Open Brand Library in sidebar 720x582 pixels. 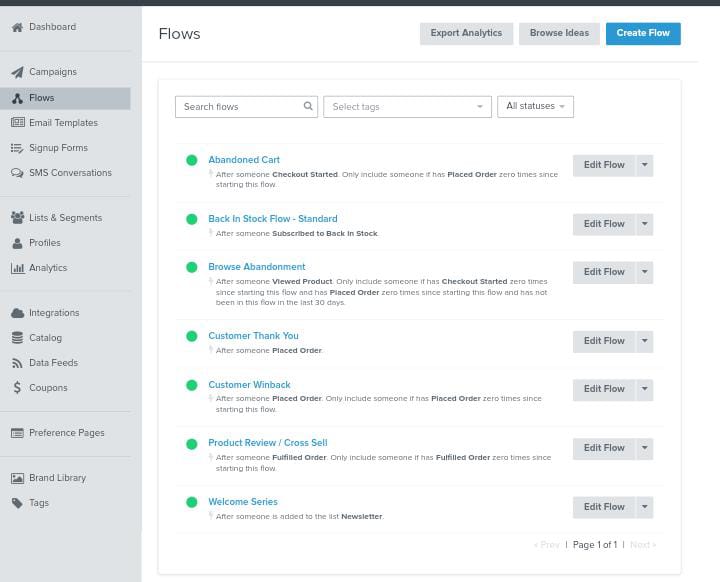[x=57, y=478]
